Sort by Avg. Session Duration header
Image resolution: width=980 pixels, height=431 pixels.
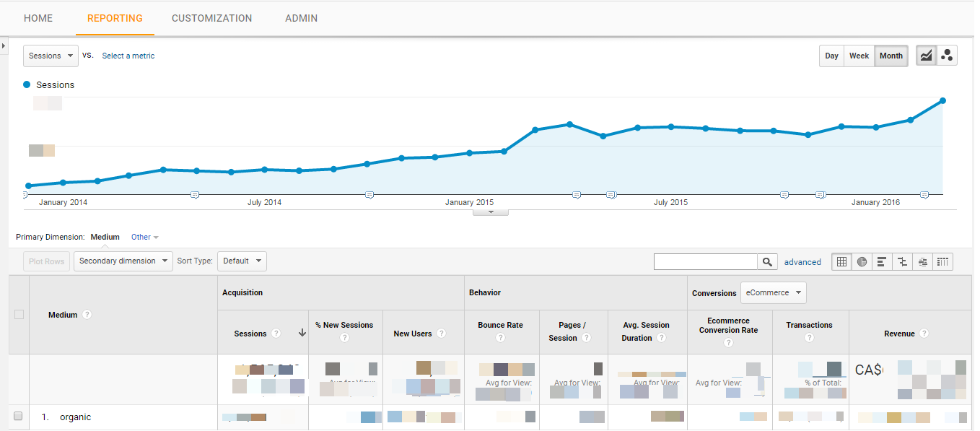[645, 331]
